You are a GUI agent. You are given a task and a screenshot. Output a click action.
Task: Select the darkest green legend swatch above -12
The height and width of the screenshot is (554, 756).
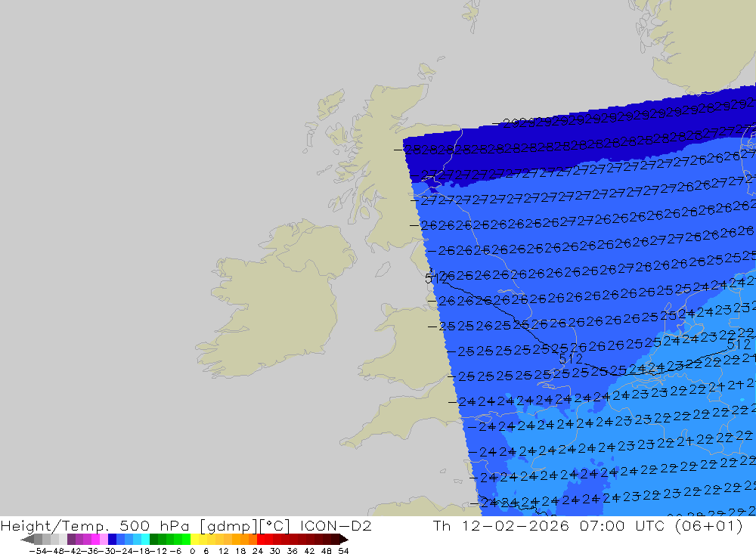[153, 540]
